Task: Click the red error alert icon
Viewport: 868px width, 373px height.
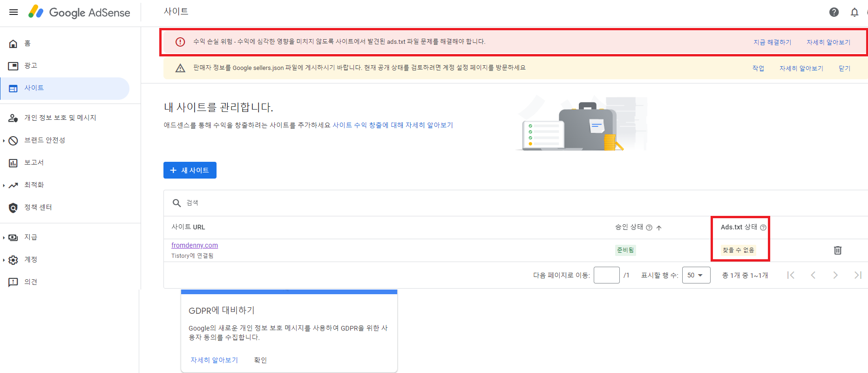Action: (x=180, y=42)
